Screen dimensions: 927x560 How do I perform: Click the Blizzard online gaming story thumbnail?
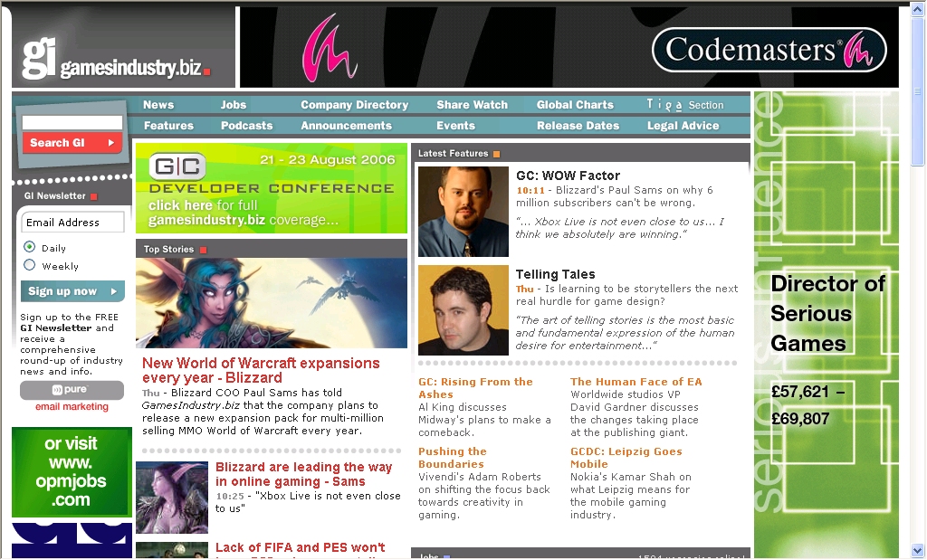click(x=172, y=498)
